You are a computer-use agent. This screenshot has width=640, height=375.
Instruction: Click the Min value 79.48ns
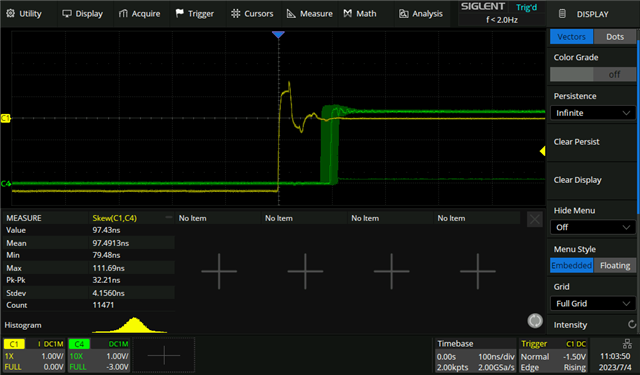(x=106, y=255)
